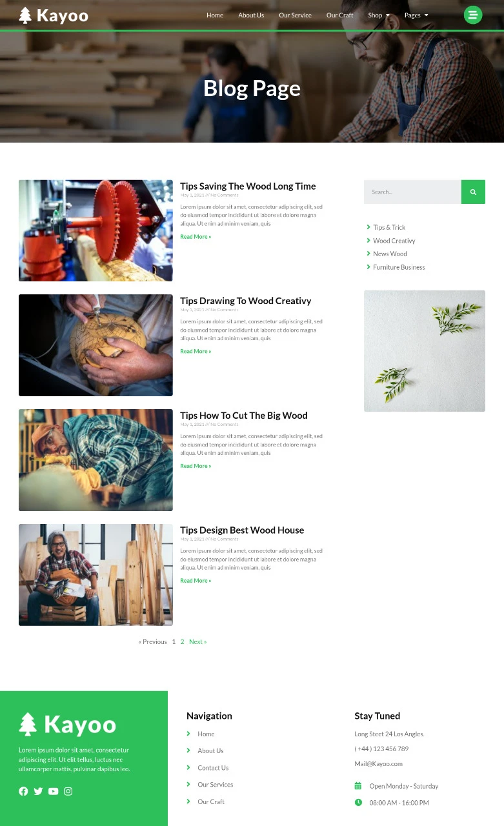Open the Twitter icon in footer
The height and width of the screenshot is (826, 504).
(38, 791)
